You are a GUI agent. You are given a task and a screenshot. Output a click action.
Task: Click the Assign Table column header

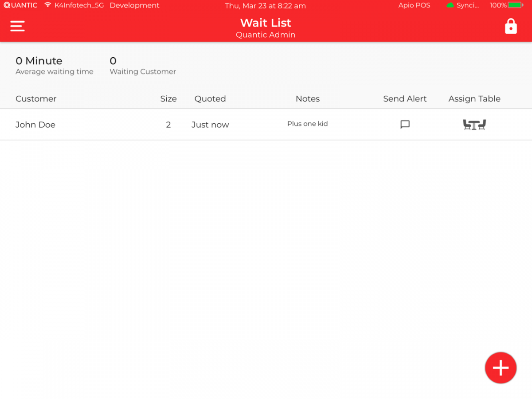click(x=474, y=98)
